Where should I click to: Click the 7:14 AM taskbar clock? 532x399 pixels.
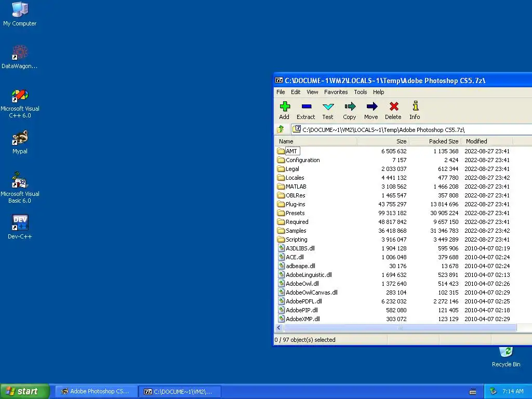[513, 391]
